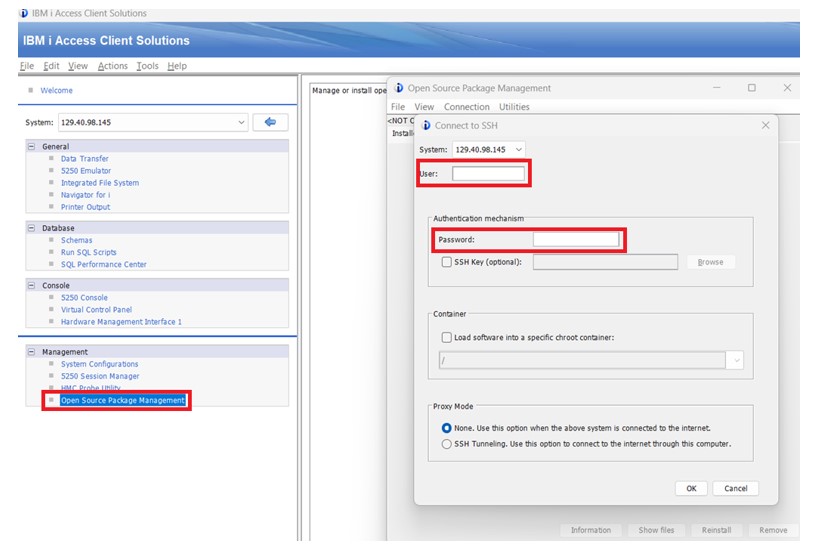Click the IBM i icon in Connect to SSH title
The width and height of the screenshot is (821, 560).
(426, 126)
